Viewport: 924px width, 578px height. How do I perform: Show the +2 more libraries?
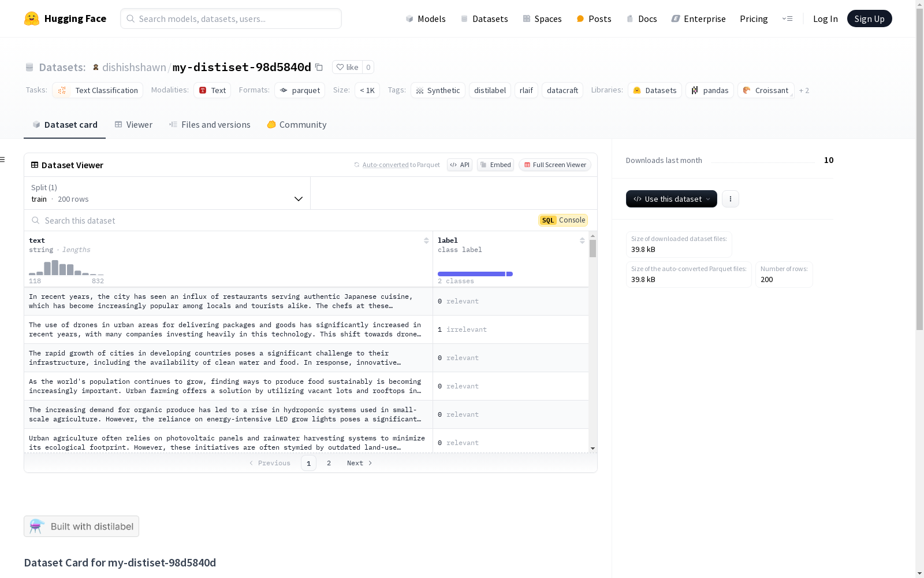[x=804, y=90]
